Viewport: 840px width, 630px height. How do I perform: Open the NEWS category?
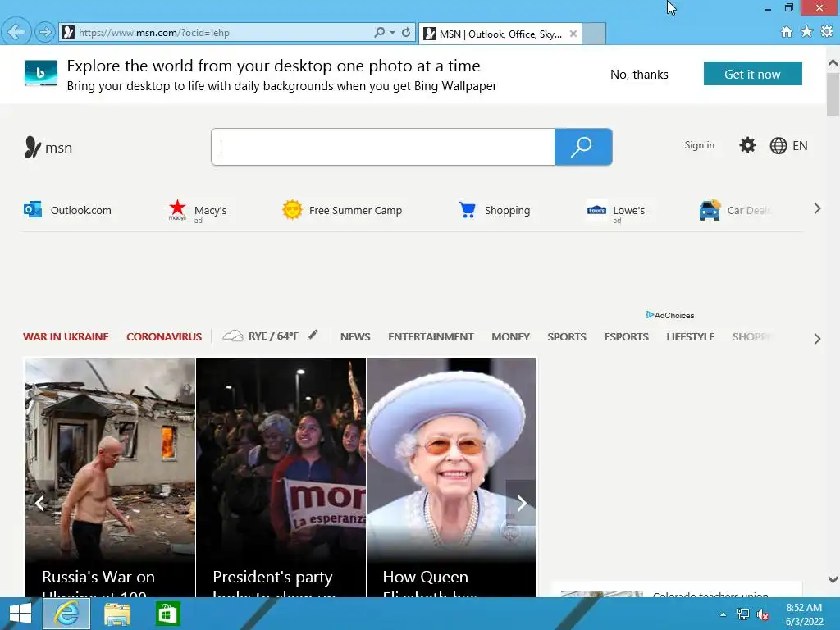(355, 336)
